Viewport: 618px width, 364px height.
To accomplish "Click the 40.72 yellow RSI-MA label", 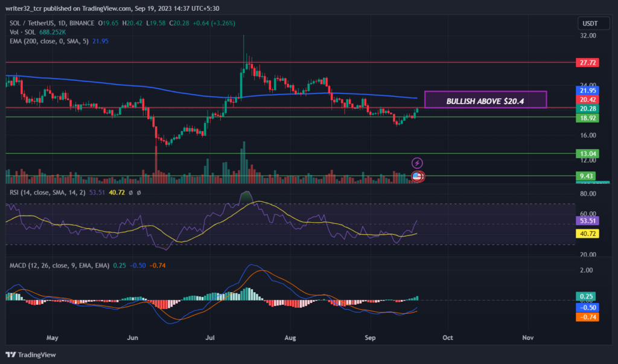I will pyautogui.click(x=587, y=234).
